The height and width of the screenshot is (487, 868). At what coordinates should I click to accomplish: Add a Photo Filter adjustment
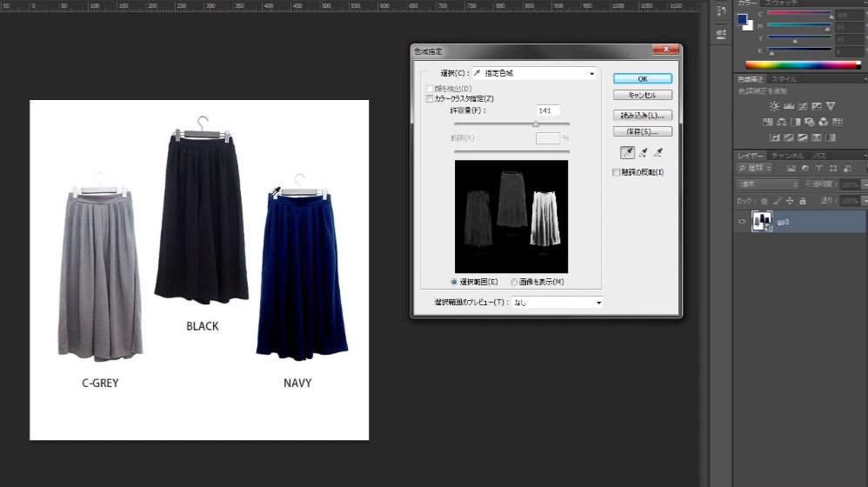click(810, 122)
